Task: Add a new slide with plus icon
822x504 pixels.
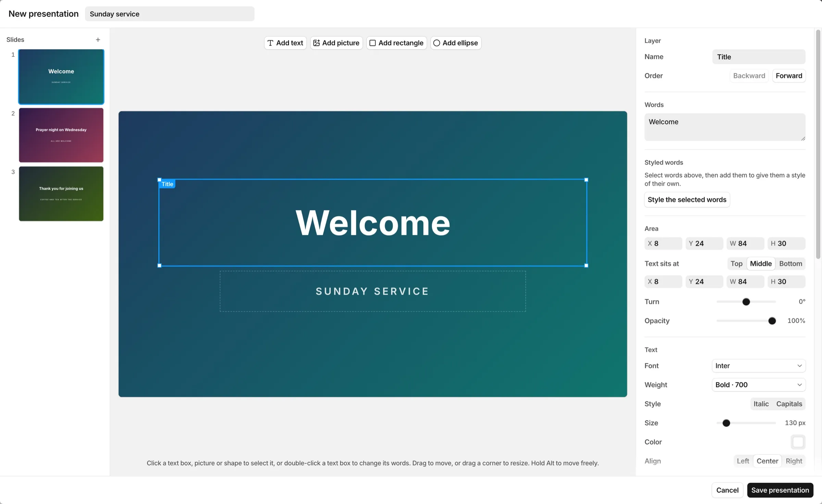Action: (98, 40)
